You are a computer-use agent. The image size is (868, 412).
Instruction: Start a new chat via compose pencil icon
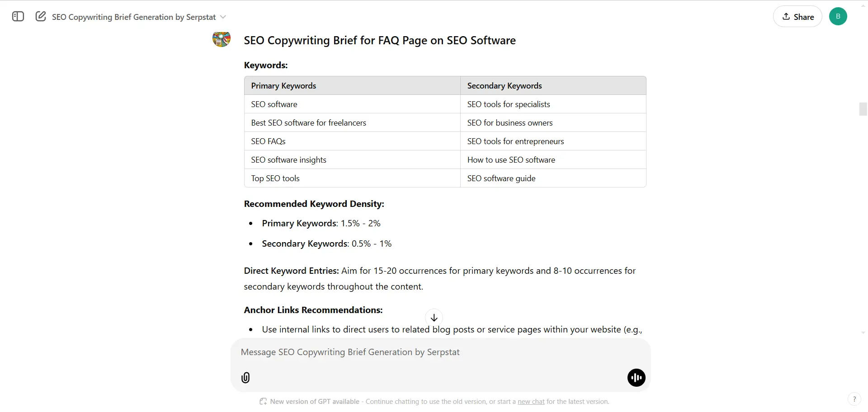pyautogui.click(x=41, y=16)
